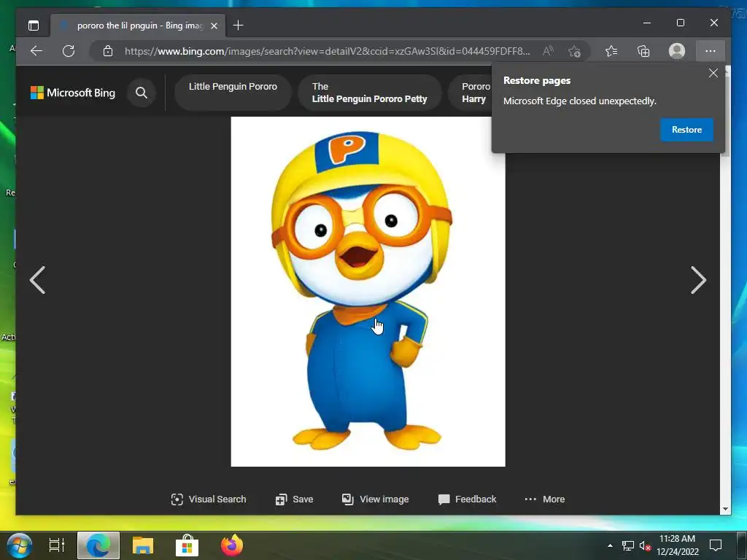The height and width of the screenshot is (560, 747).
Task: Click the Restore button
Action: (686, 130)
